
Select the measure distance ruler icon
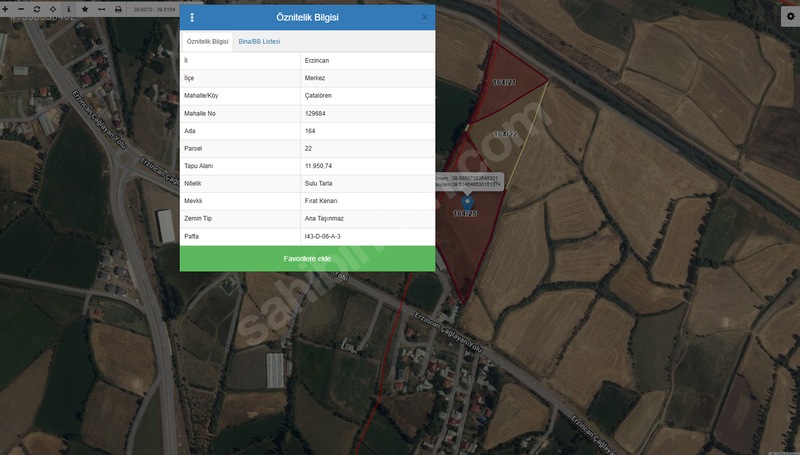(102, 9)
